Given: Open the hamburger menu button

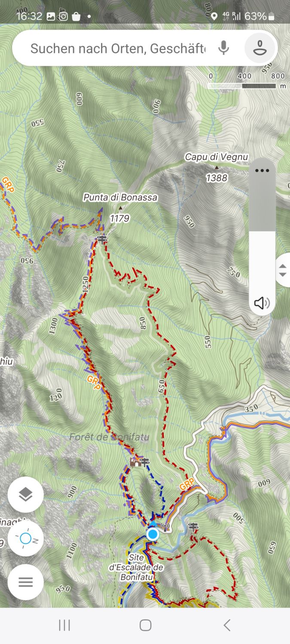Looking at the screenshot, I should 26,582.
